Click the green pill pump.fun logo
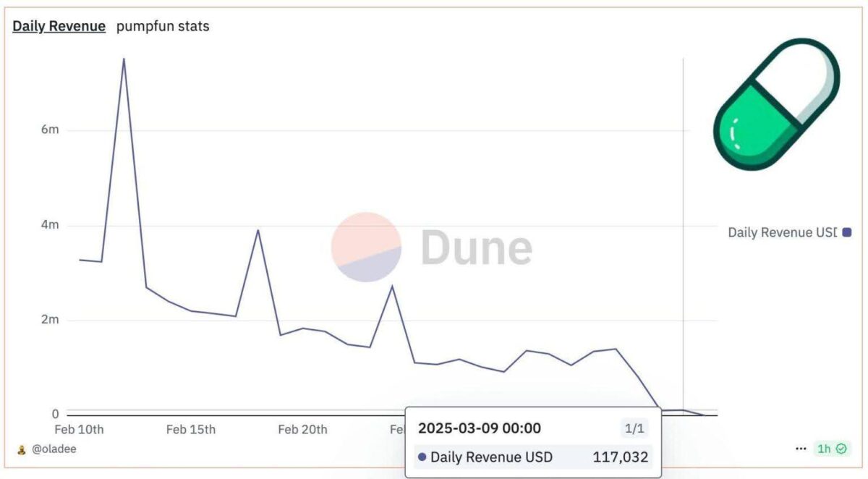 point(777,104)
